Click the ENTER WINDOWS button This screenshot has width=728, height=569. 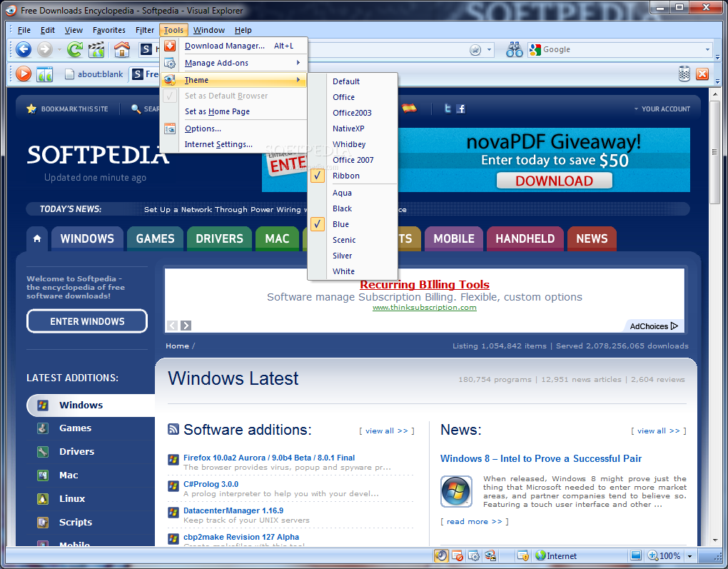coord(87,321)
